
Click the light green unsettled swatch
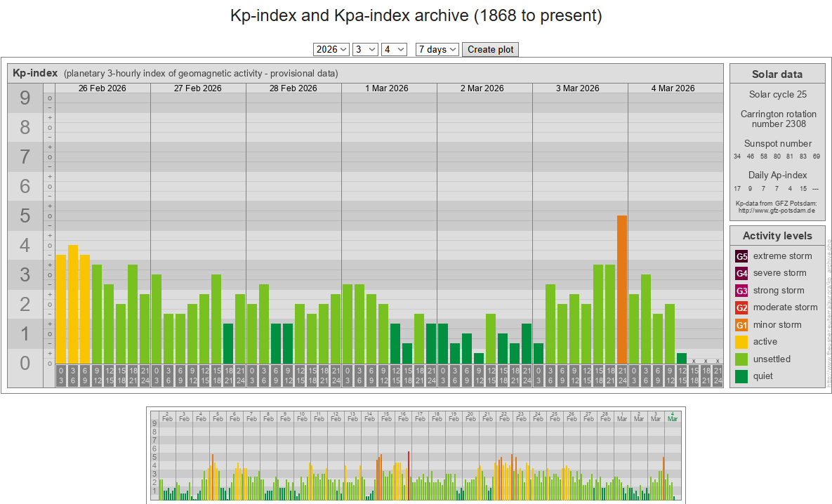(741, 359)
